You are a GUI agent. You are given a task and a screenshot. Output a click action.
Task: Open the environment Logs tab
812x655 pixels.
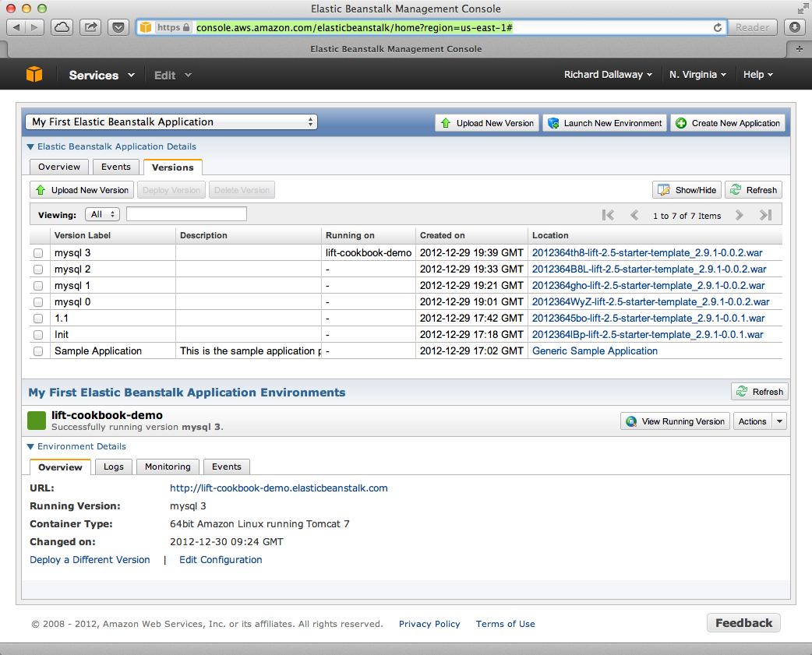[x=114, y=467]
